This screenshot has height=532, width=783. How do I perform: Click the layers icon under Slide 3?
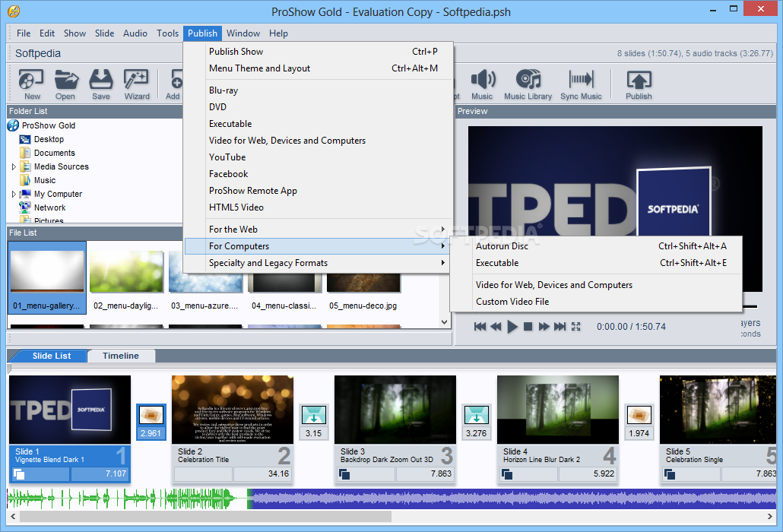point(344,474)
